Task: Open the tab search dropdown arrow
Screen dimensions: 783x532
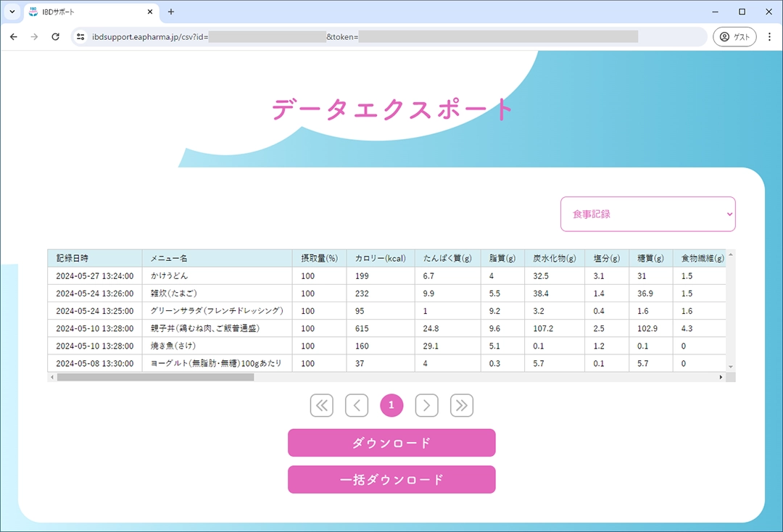Action: tap(12, 12)
